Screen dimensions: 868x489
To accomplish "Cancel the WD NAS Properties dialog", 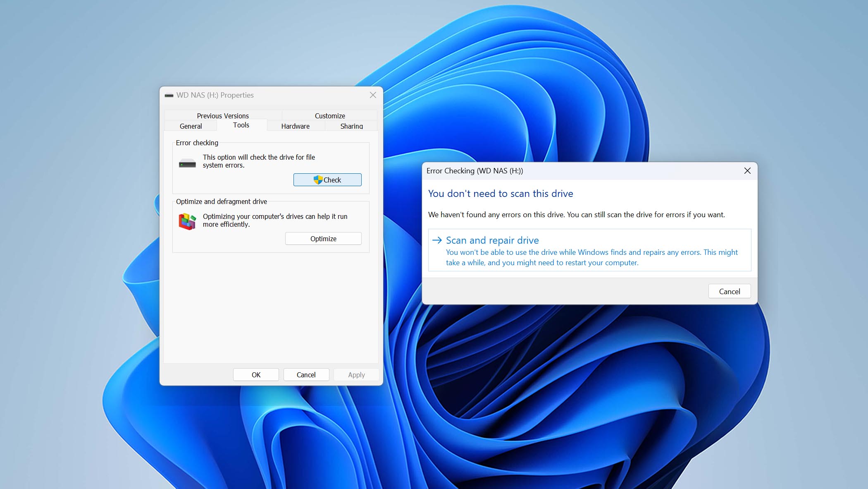I will [306, 374].
